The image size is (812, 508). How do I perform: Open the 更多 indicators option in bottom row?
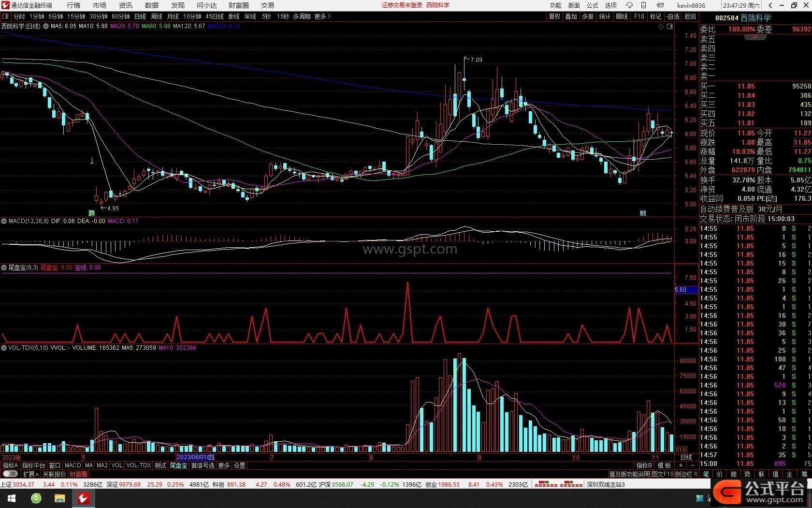[x=224, y=465]
